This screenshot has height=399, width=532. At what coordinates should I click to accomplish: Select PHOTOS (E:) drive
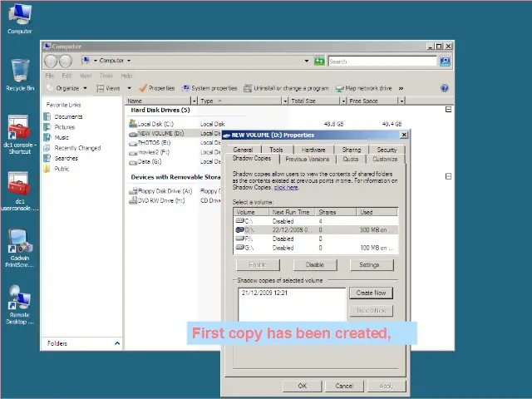click(150, 143)
